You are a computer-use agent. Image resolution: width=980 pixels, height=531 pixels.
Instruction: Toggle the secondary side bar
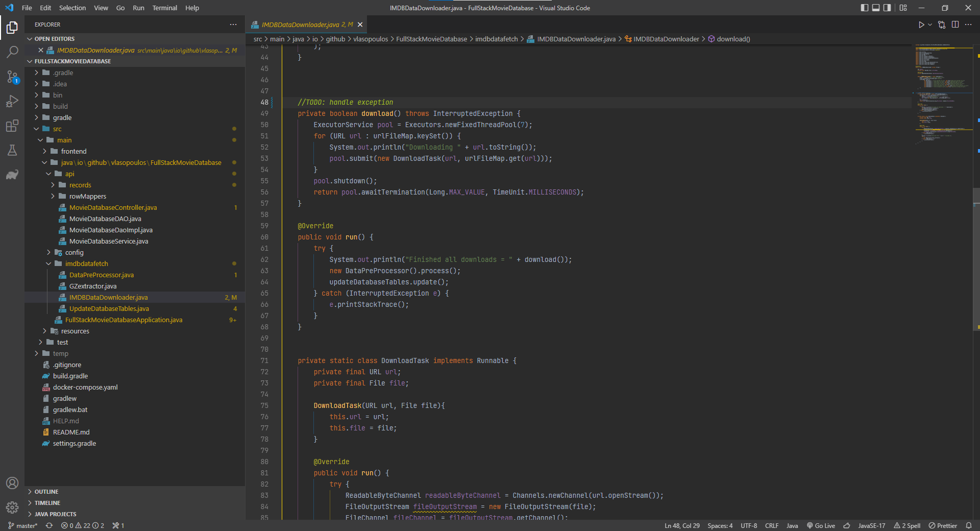pyautogui.click(x=888, y=8)
